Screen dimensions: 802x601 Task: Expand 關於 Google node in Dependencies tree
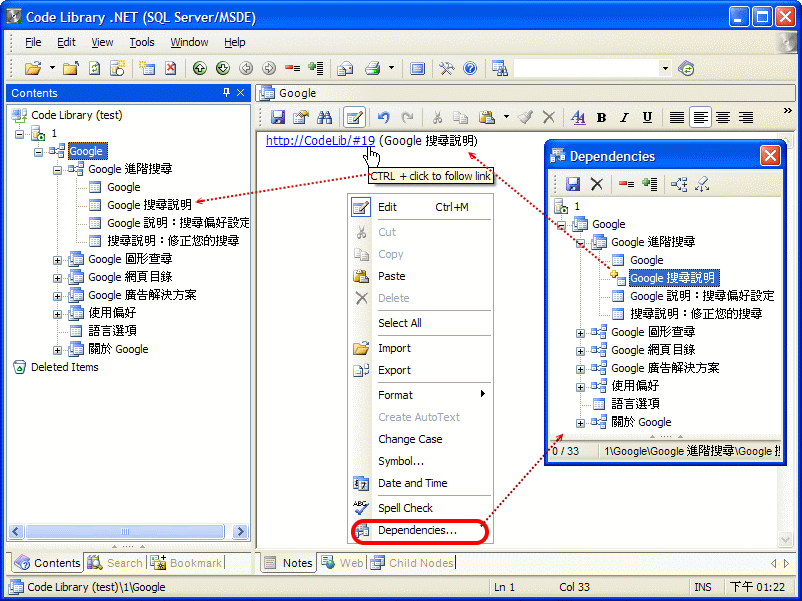click(580, 423)
